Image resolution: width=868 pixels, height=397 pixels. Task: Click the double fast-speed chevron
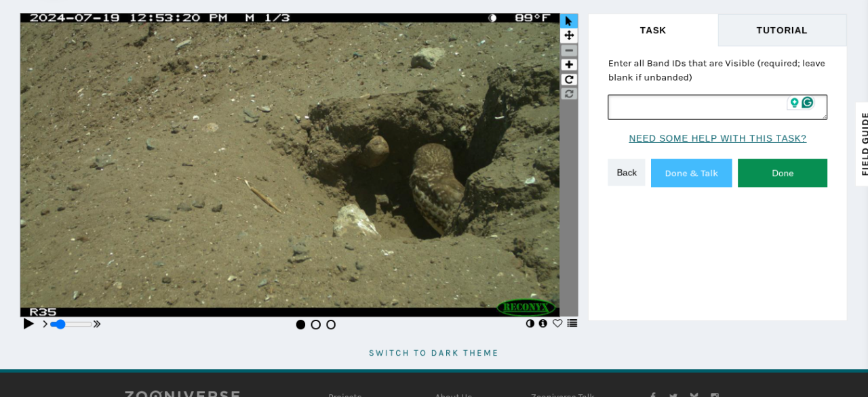(x=97, y=325)
